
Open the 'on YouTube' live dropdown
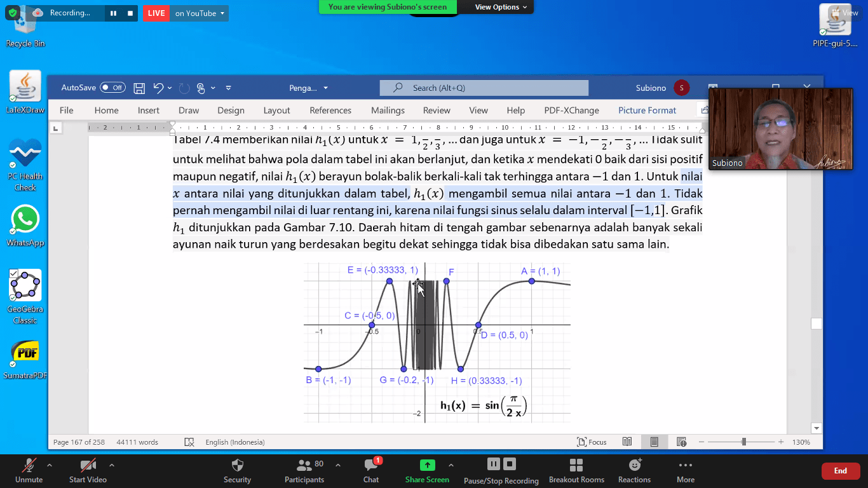coord(200,13)
